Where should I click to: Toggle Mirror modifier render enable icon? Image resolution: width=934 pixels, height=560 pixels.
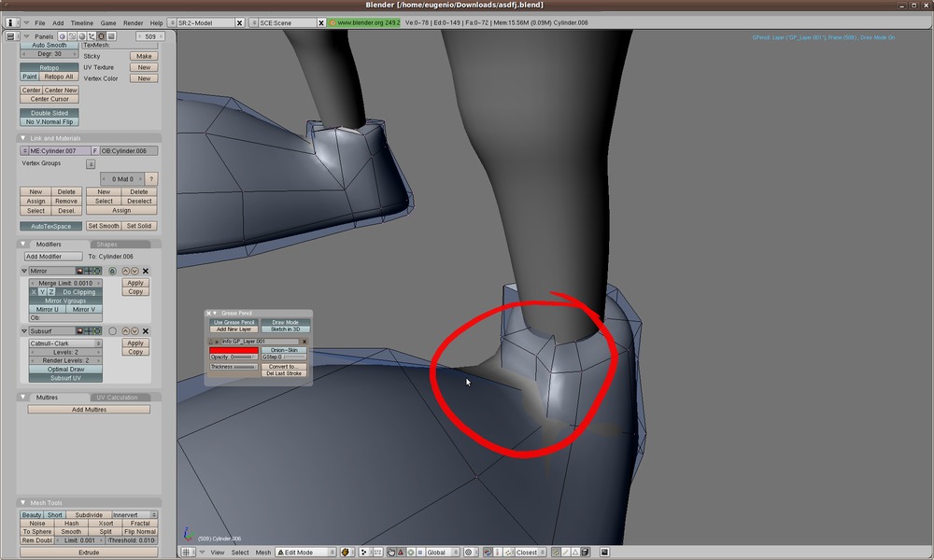(x=79, y=271)
